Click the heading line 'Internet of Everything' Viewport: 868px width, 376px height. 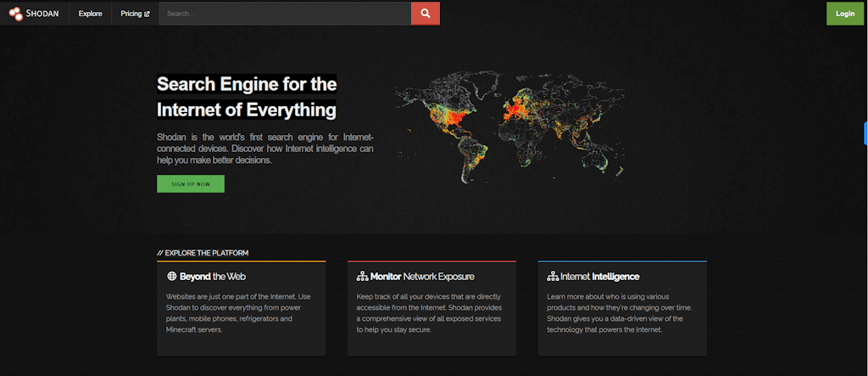tap(247, 109)
